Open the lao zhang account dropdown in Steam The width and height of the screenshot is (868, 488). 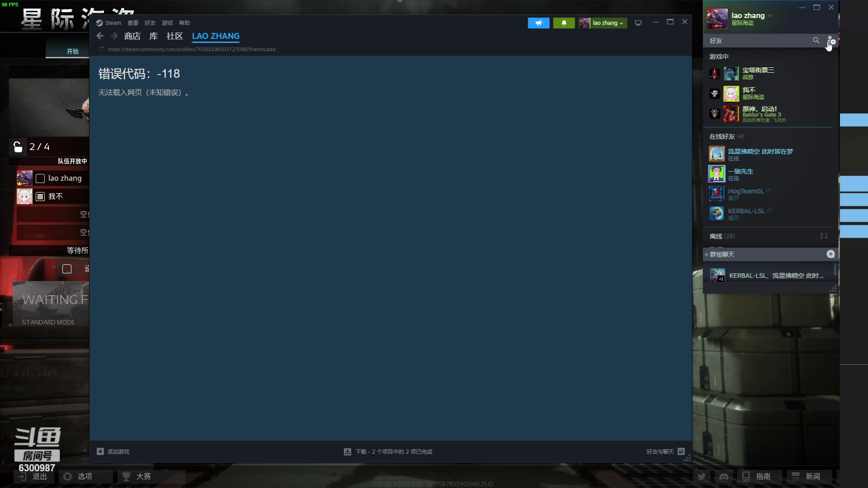[x=603, y=23]
